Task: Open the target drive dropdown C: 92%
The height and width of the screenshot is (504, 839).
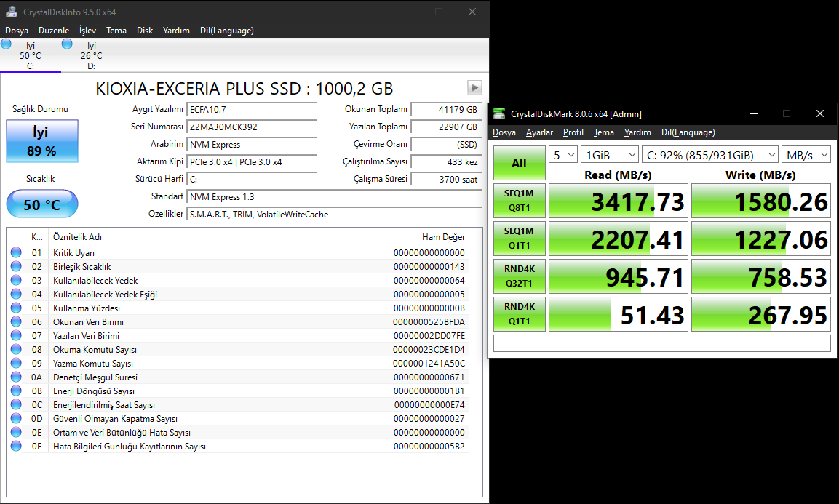Action: coord(711,155)
